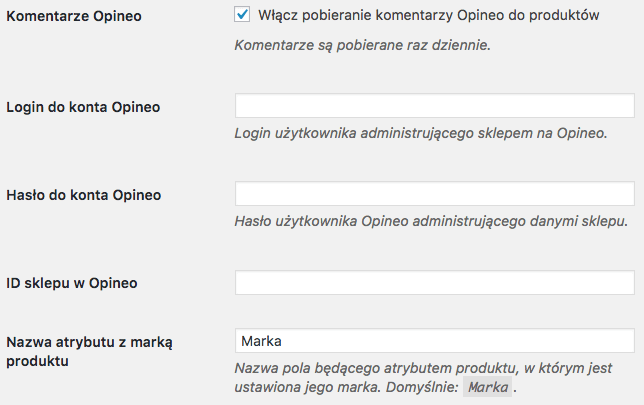Click the 'Komentarze są pobierane raz dziennie' note
The image size is (644, 405).
pyautogui.click(x=362, y=46)
